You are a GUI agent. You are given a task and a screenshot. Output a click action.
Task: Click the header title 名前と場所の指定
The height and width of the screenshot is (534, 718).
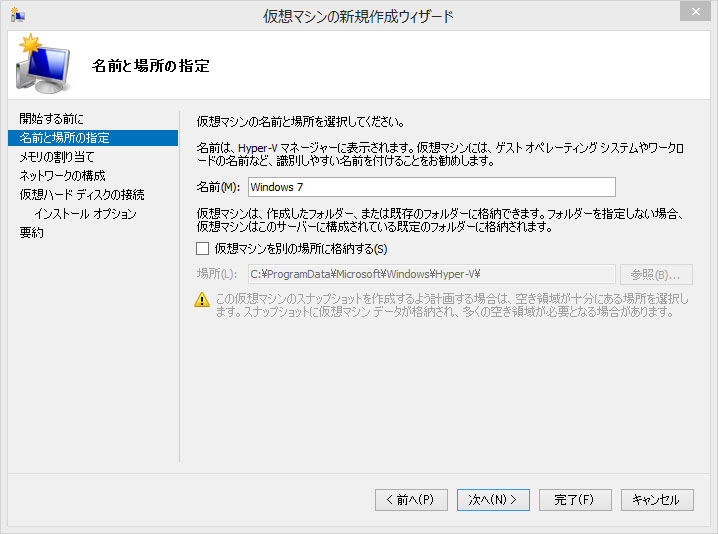point(151,65)
